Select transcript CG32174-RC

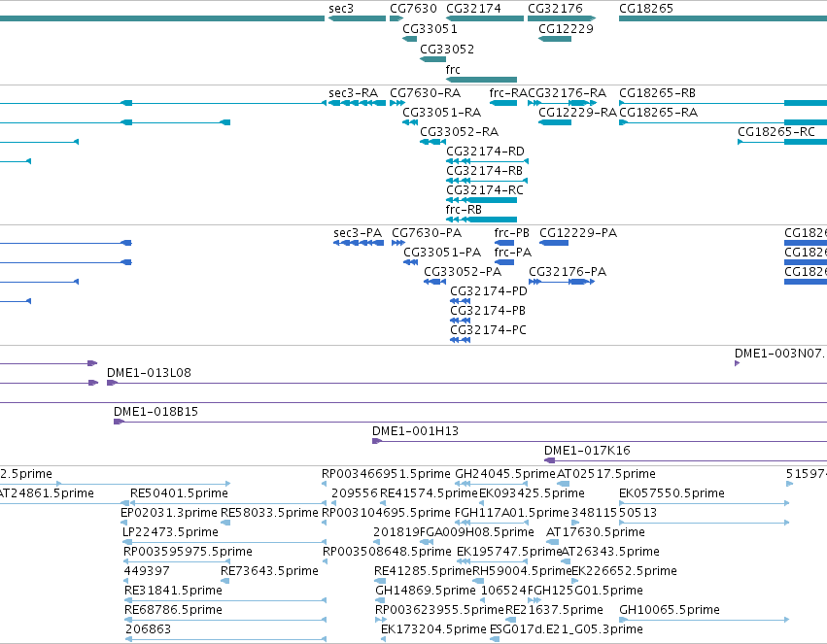[x=482, y=200]
